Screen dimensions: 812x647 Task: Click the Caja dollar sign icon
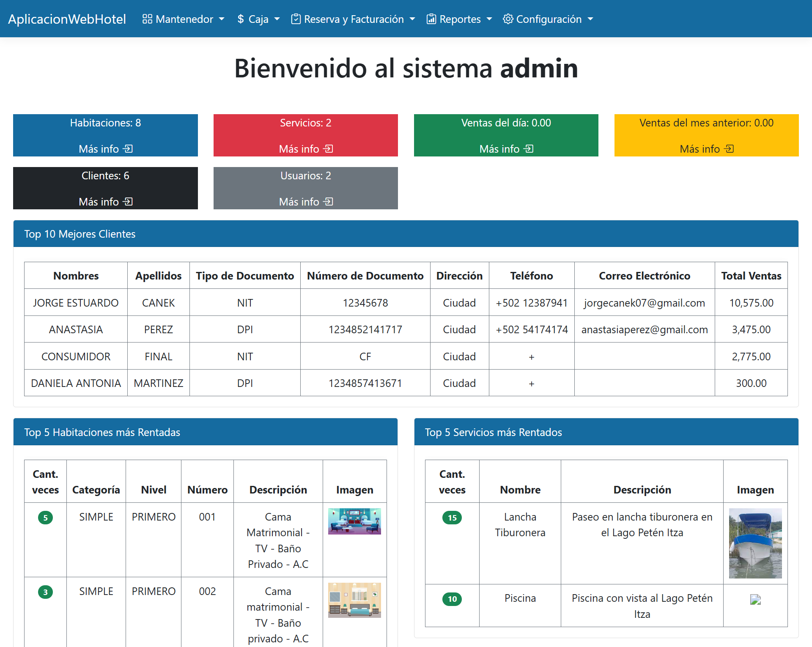[241, 19]
